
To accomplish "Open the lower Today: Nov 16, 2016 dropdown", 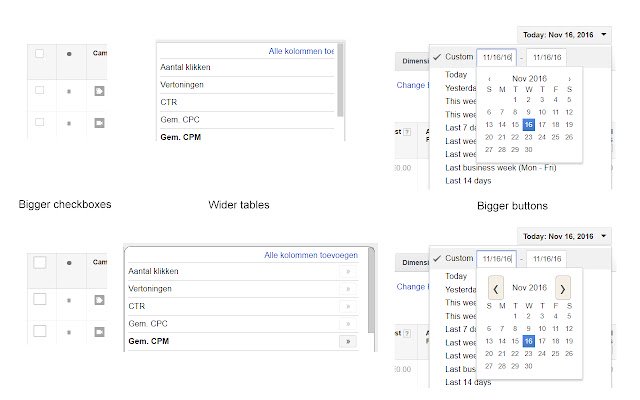I will coord(564,237).
